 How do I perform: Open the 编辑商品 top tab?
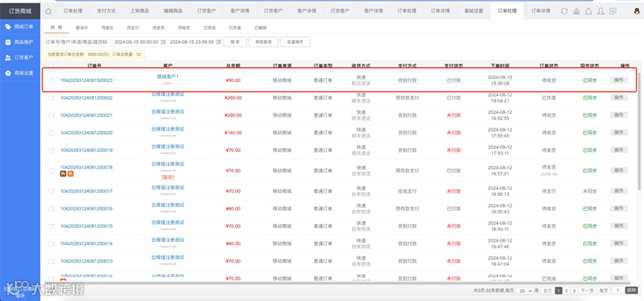[173, 11]
